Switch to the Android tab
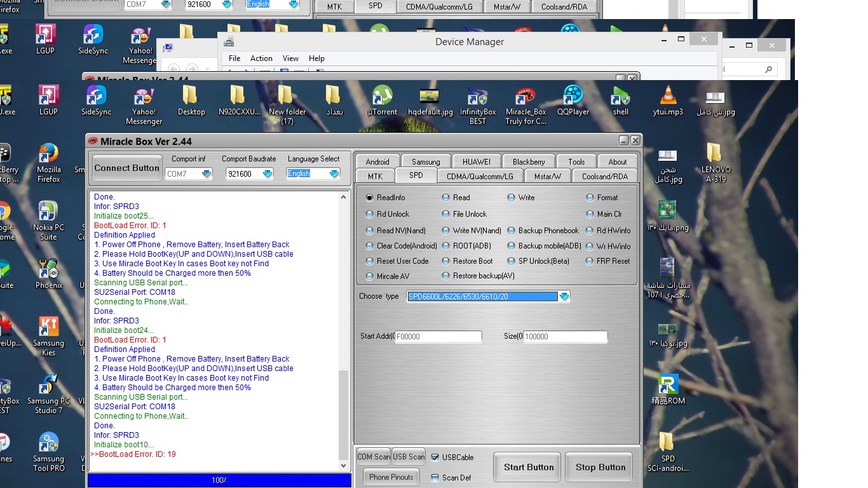The image size is (868, 488). (x=377, y=161)
